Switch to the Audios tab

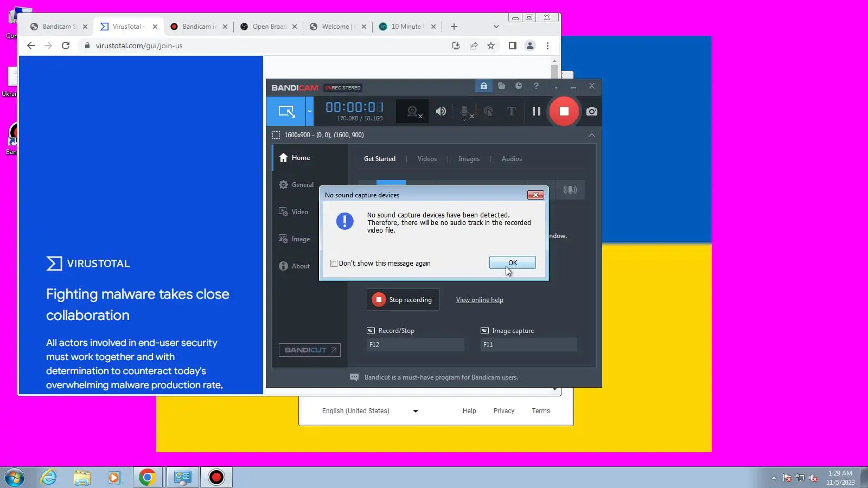click(512, 159)
